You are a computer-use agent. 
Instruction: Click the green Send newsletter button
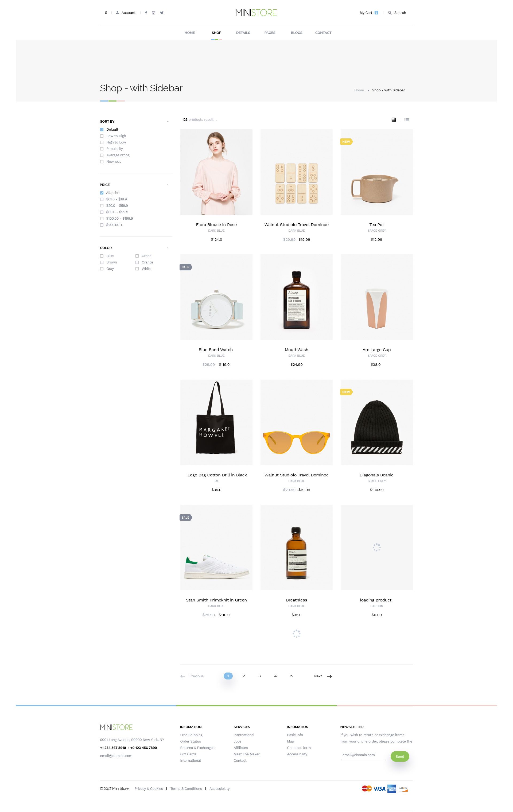click(400, 756)
